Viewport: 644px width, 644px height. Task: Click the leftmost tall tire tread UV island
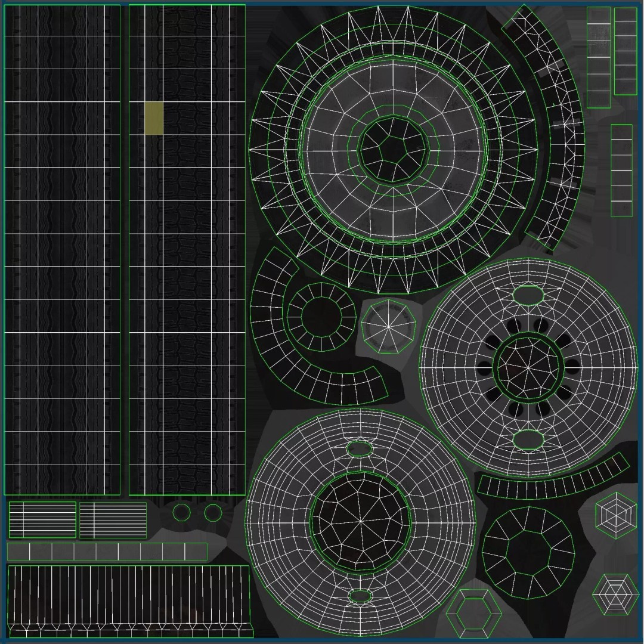(x=62, y=250)
